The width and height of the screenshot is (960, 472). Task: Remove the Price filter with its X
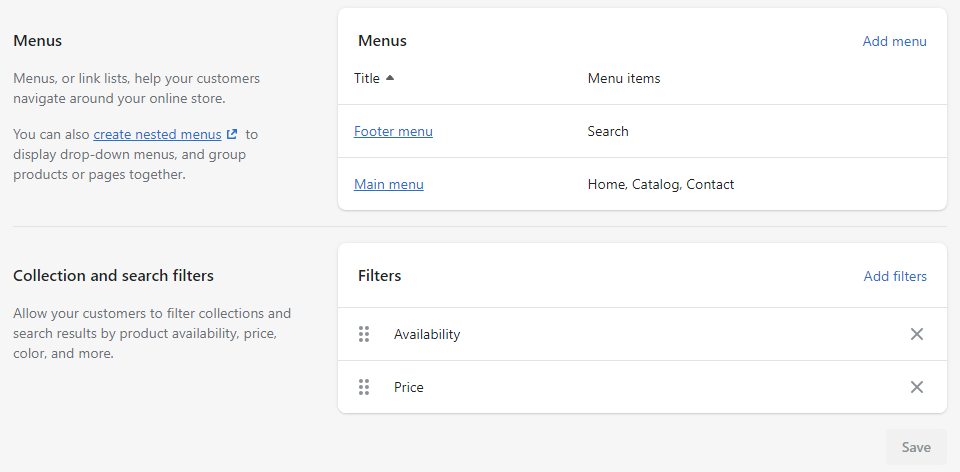tap(916, 387)
